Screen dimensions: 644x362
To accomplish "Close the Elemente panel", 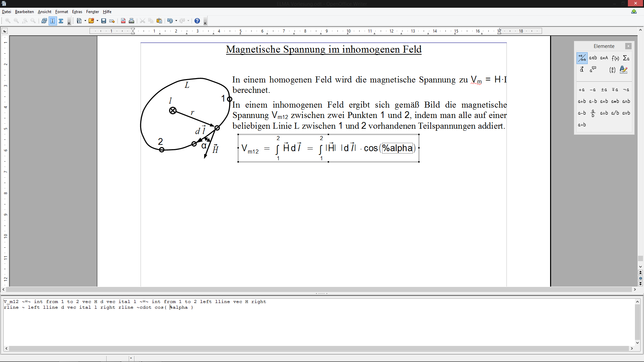I will (x=628, y=46).
